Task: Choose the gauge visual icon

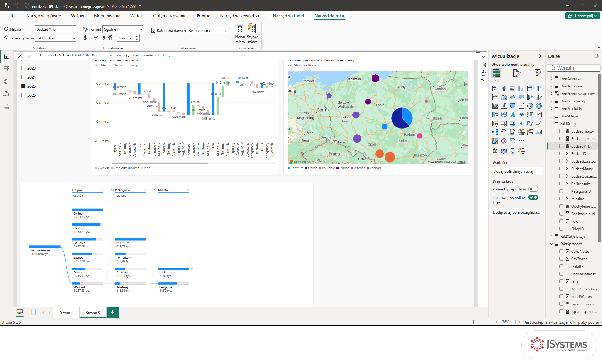Action: 521,115
